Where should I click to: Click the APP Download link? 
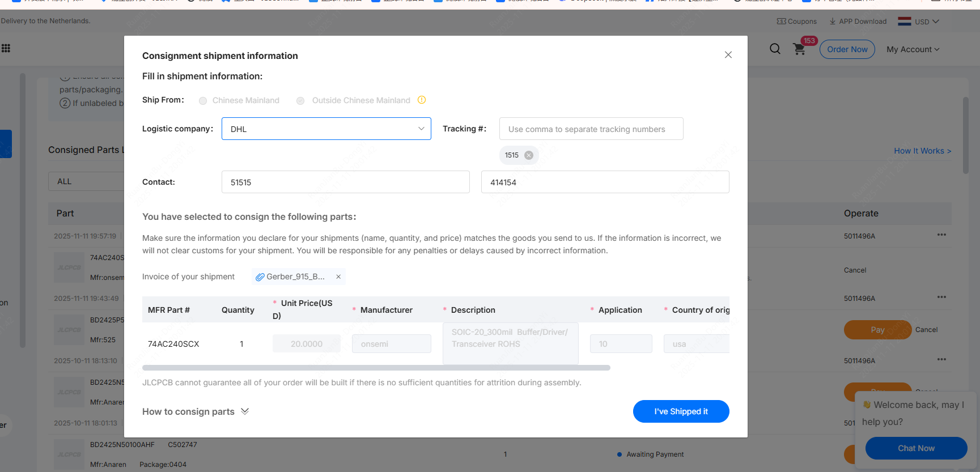tap(858, 22)
